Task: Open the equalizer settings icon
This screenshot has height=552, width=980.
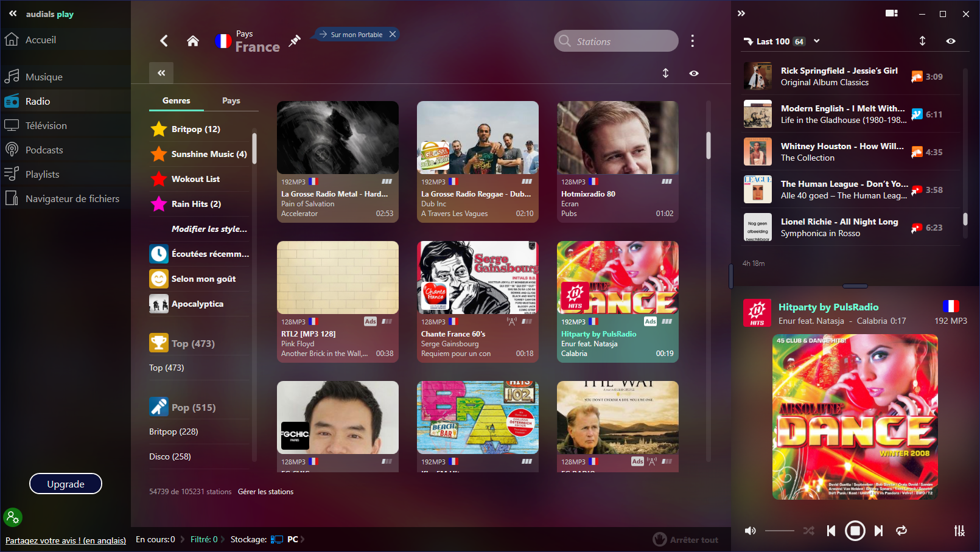Action: 959,531
